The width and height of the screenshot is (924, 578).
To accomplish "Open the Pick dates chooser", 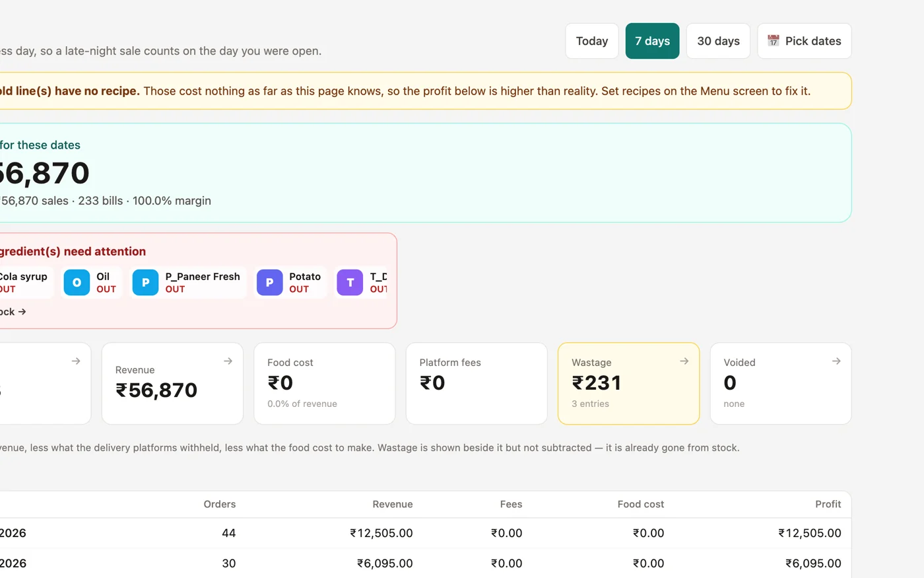I will pos(805,41).
